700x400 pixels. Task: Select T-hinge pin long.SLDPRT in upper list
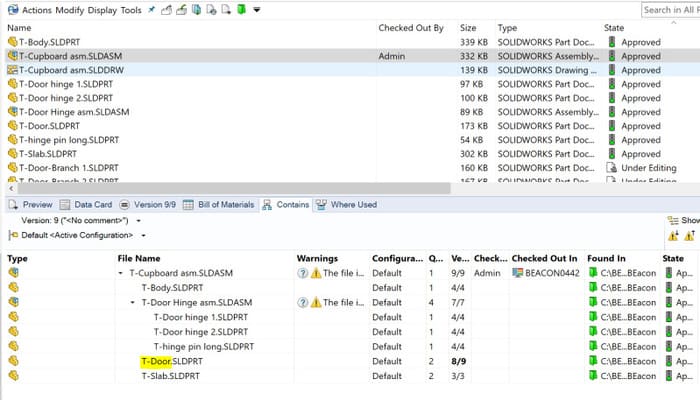[x=69, y=140]
